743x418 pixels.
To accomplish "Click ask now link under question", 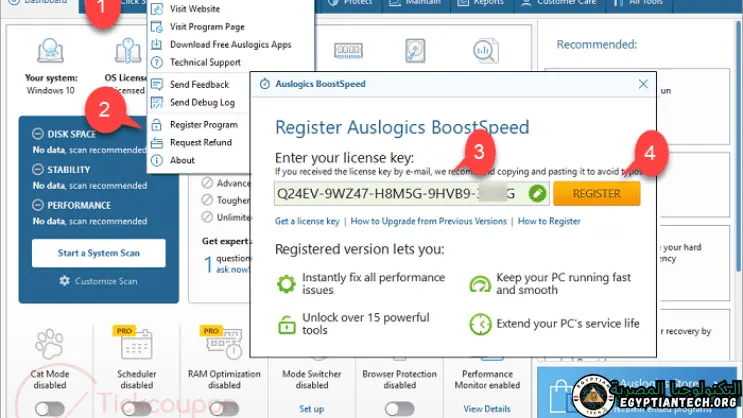I will coord(232,270).
